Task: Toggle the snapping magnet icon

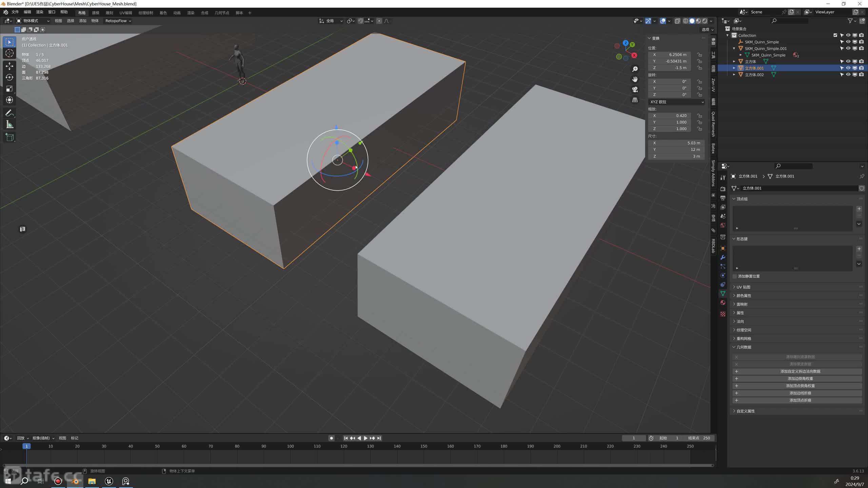Action: [360, 21]
